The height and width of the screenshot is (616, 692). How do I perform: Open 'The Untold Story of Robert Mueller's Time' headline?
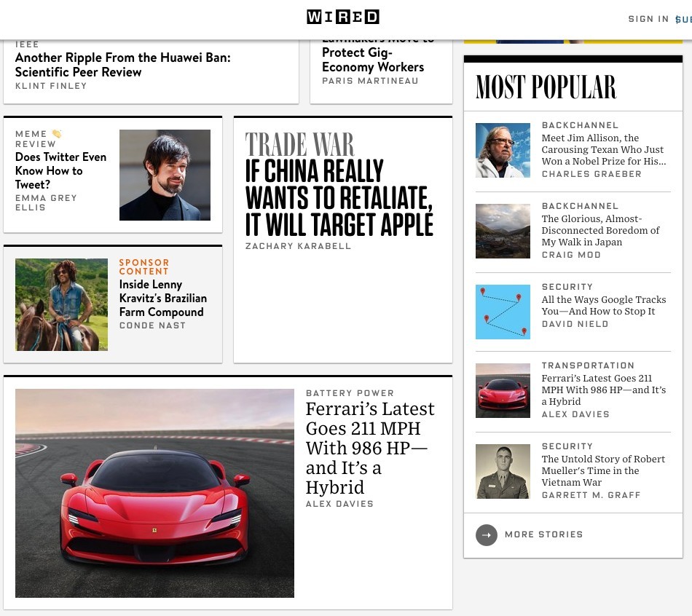tap(603, 470)
